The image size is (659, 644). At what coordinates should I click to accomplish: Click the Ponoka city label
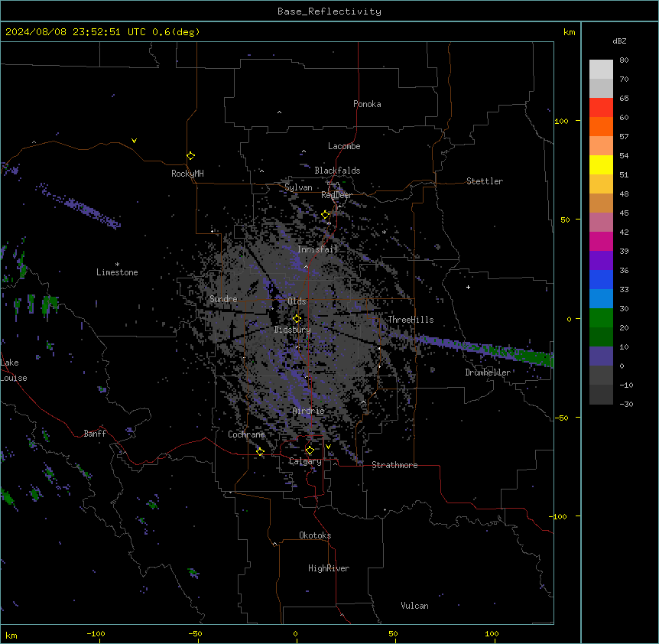367,104
